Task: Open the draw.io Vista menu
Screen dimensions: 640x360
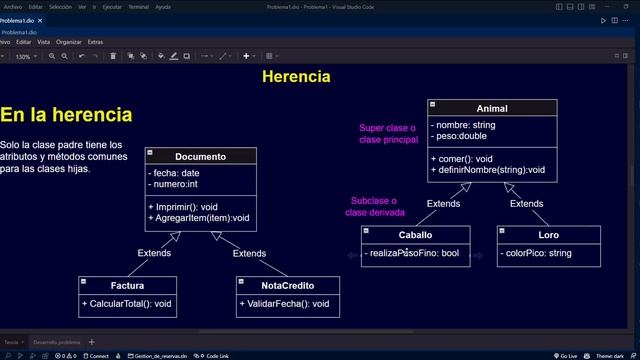Action: click(43, 42)
